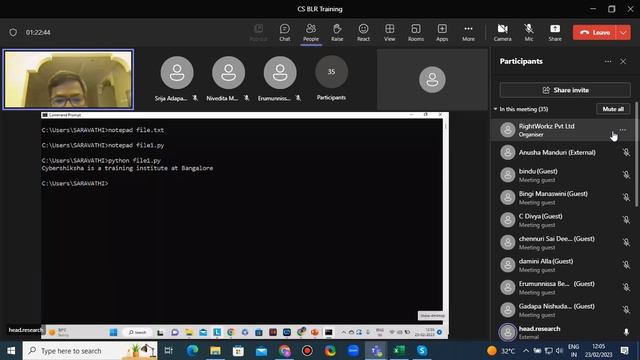
Task: Select RightWorkz Pvt Ltd organiser entry
Action: click(563, 130)
